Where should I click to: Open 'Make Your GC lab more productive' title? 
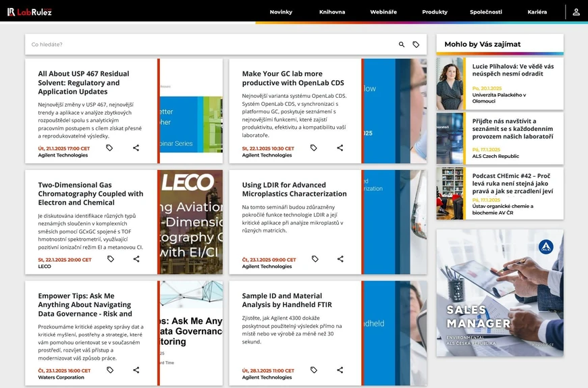pos(293,78)
